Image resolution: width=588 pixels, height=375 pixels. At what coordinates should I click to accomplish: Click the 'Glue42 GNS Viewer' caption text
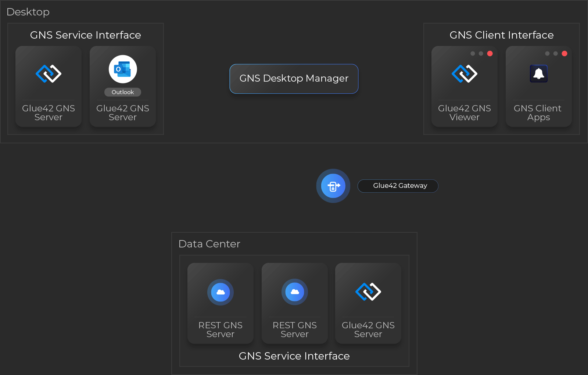(465, 113)
